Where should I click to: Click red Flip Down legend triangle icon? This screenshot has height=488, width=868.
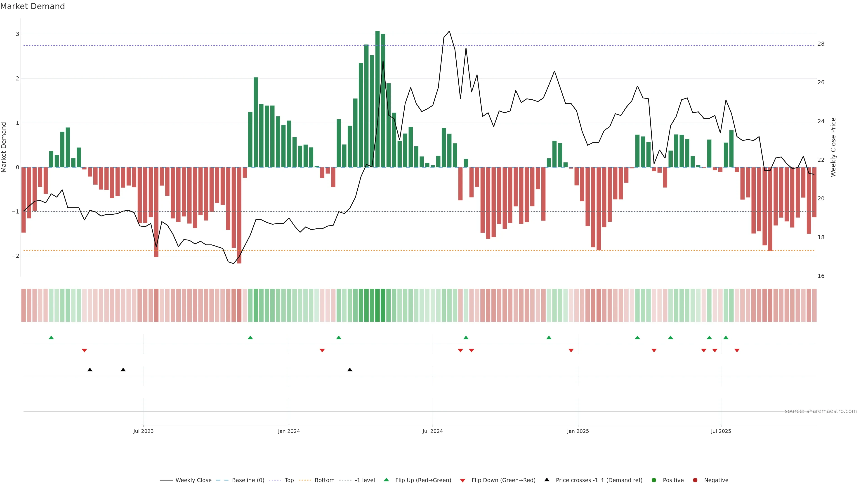pos(463,481)
